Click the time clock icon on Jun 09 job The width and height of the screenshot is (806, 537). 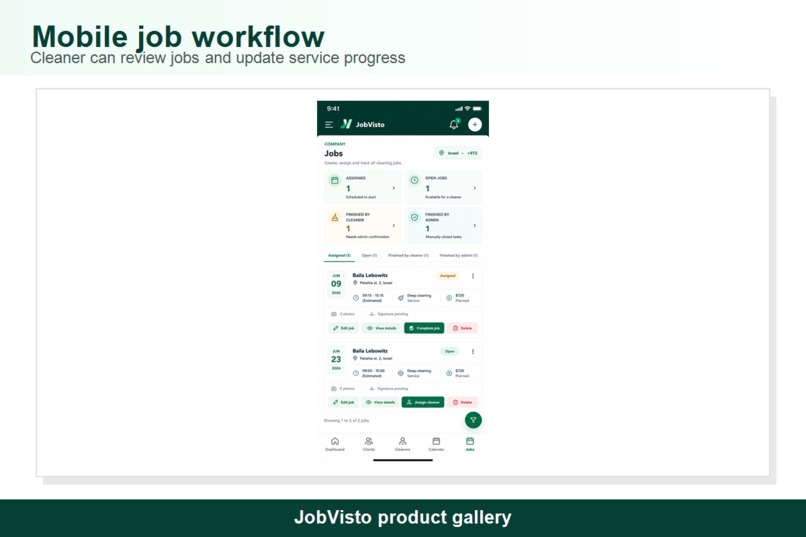click(356, 298)
